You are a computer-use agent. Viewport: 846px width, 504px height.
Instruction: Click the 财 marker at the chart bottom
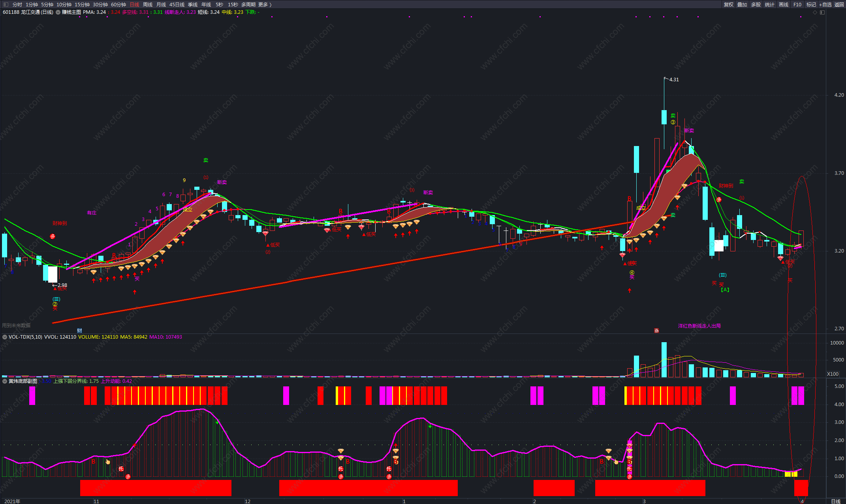(79, 331)
